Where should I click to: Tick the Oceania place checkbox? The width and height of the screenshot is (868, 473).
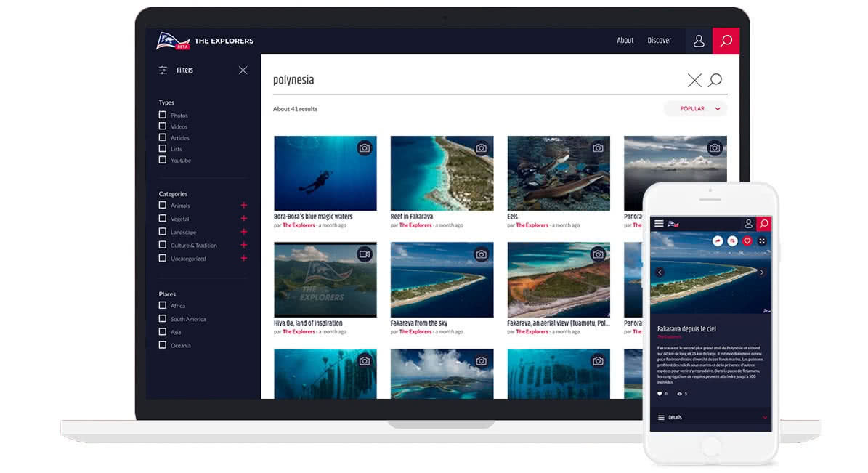pos(163,345)
